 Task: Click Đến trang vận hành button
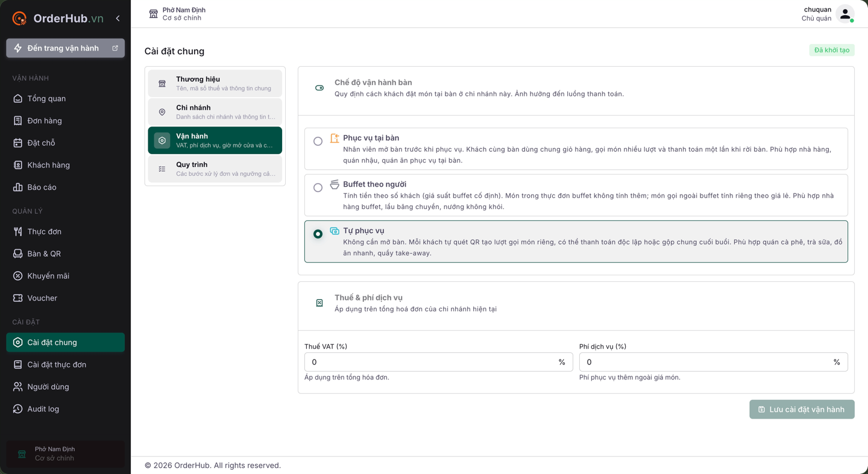65,48
